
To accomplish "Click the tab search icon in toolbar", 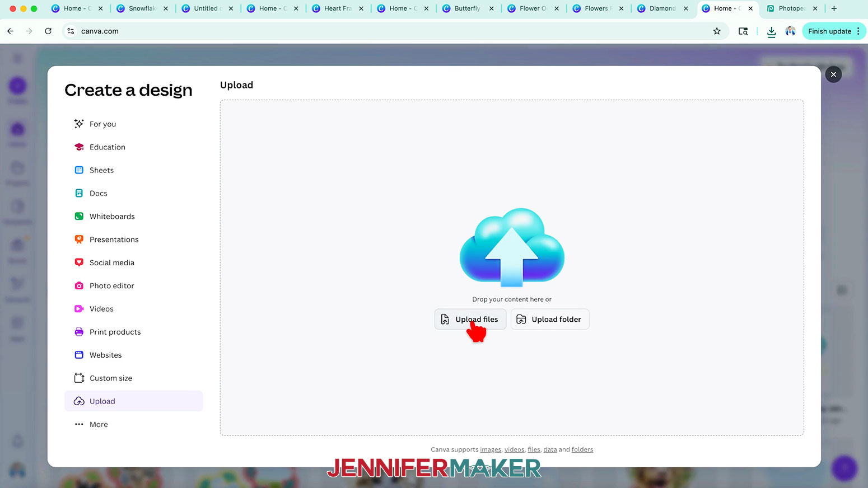I will click(x=743, y=31).
